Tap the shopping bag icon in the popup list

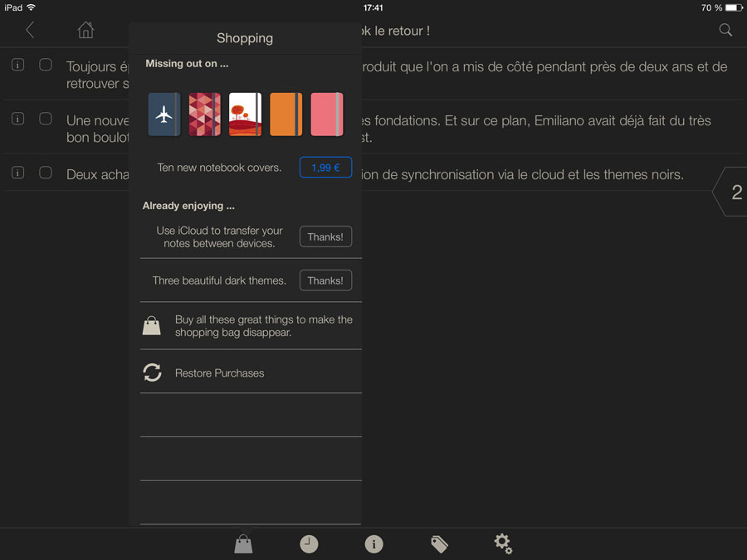pyautogui.click(x=152, y=326)
